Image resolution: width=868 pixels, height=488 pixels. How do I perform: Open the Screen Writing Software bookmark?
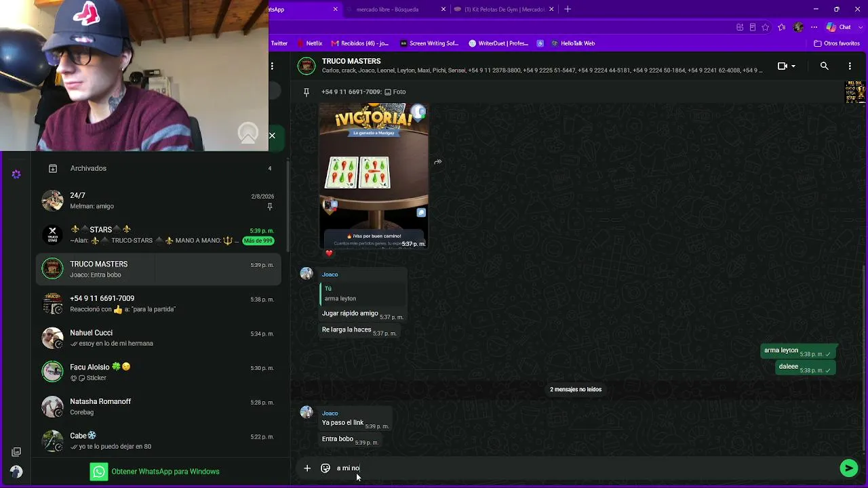tap(429, 43)
